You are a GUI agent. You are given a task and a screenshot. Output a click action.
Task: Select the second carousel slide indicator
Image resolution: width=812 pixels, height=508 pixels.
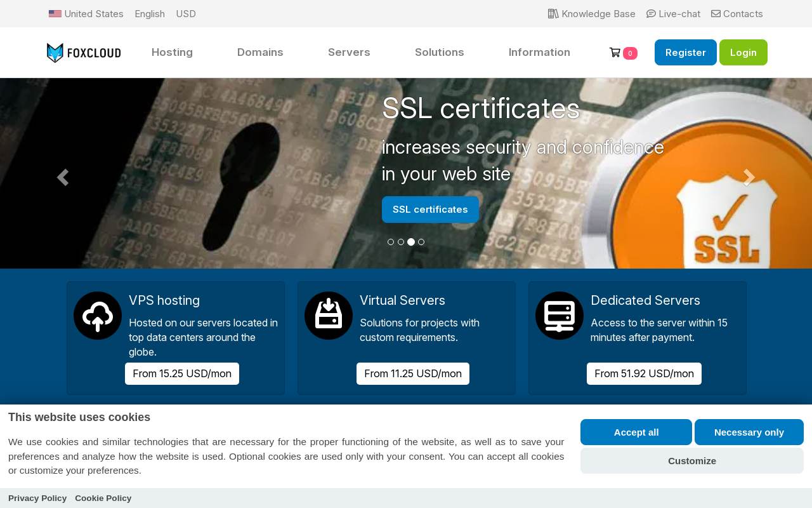tap(401, 242)
